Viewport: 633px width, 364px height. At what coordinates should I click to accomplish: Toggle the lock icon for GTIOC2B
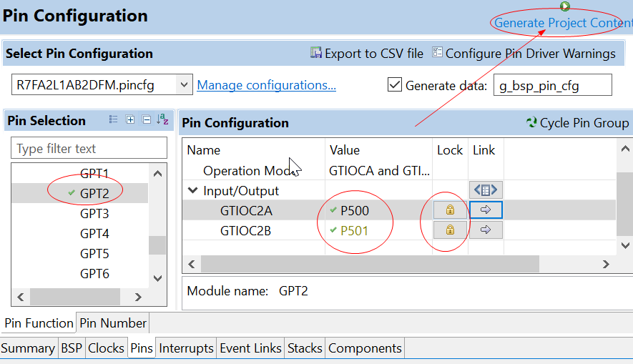[450, 230]
